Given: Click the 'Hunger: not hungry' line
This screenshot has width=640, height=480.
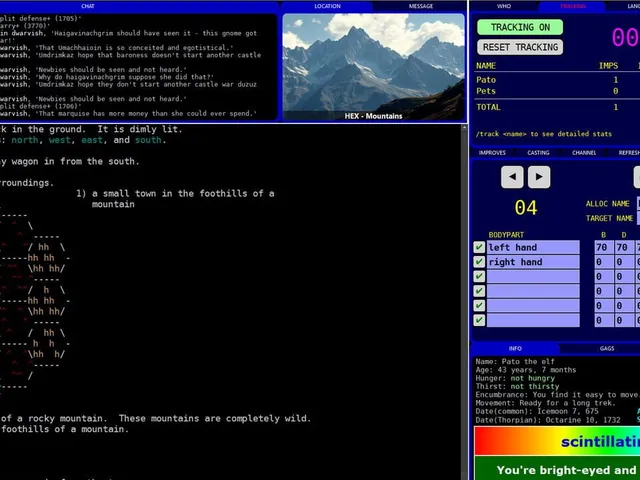Looking at the screenshot, I should coord(515,378).
